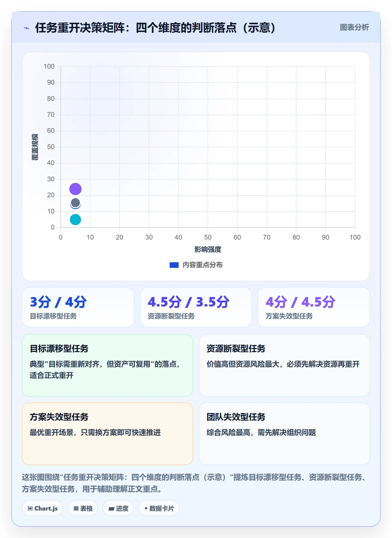Click the 价值高但资源风险最大 description text
Image resolution: width=392 pixels, height=538 pixels.
tap(283, 364)
